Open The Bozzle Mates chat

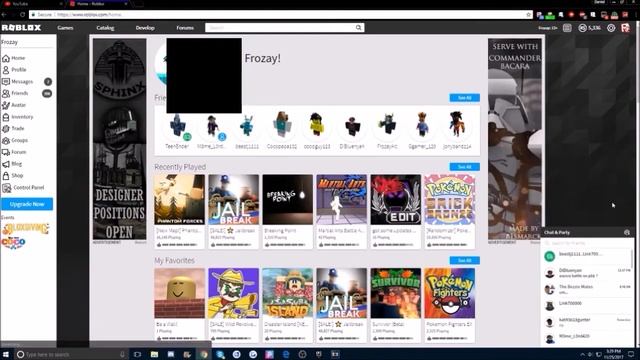click(x=587, y=289)
